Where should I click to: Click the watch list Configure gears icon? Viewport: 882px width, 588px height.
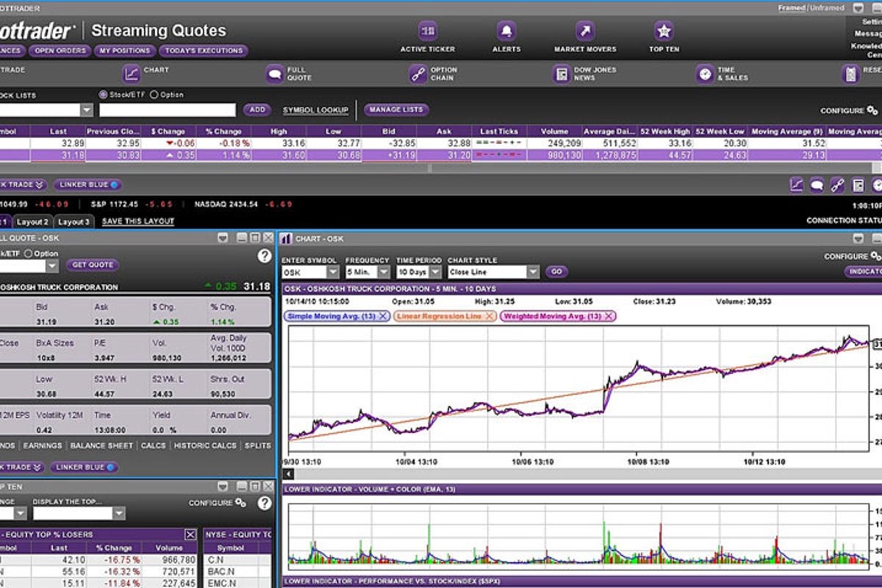[872, 110]
